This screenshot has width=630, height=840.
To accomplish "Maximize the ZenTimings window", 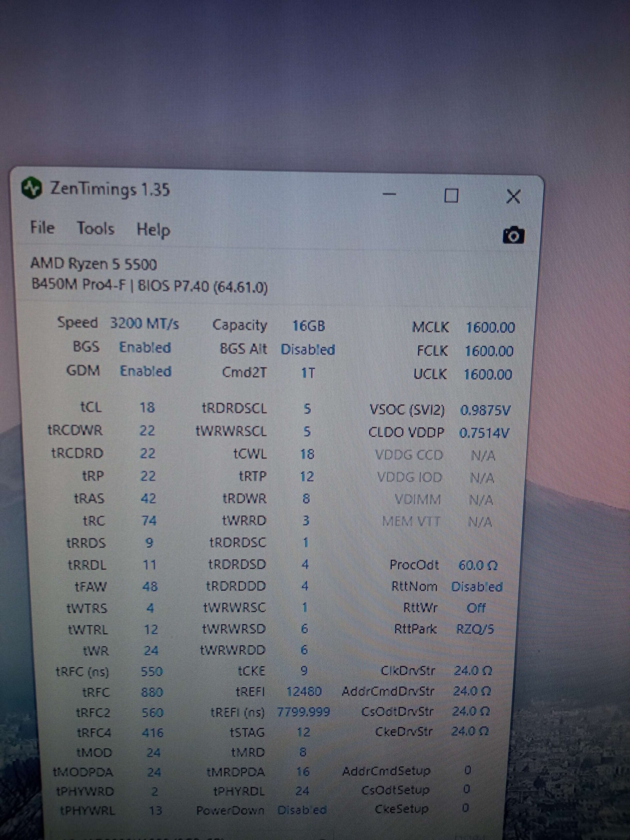I will pos(451,196).
